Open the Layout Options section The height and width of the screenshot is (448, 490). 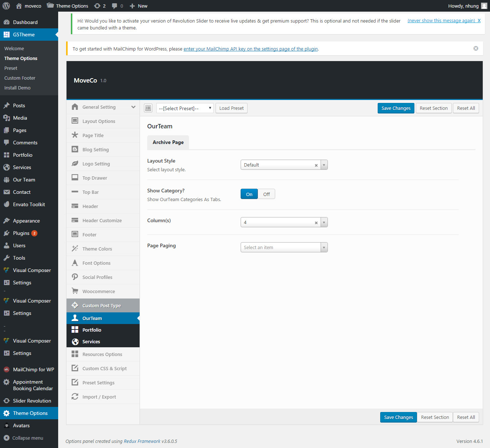(103, 121)
